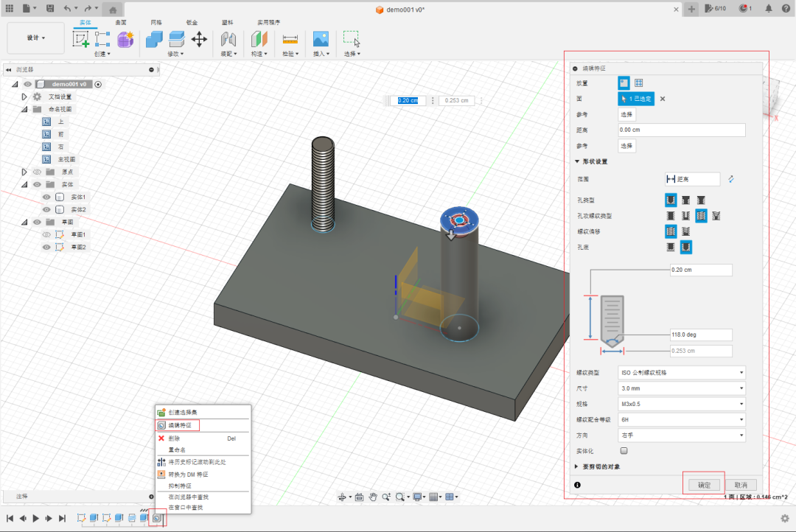Open the 修改 dropdown menu
The height and width of the screenshot is (532, 796).
click(175, 54)
